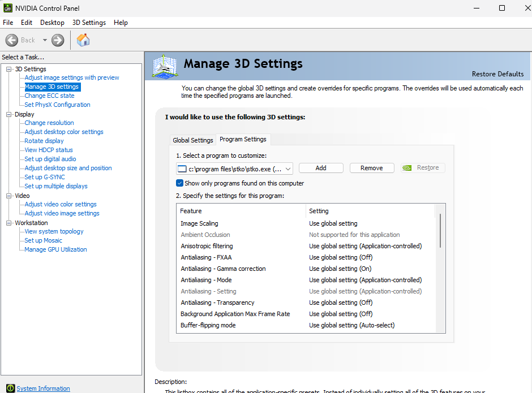This screenshot has width=532, height=393.
Task: Open Adjust image settings with preview
Action: click(72, 77)
